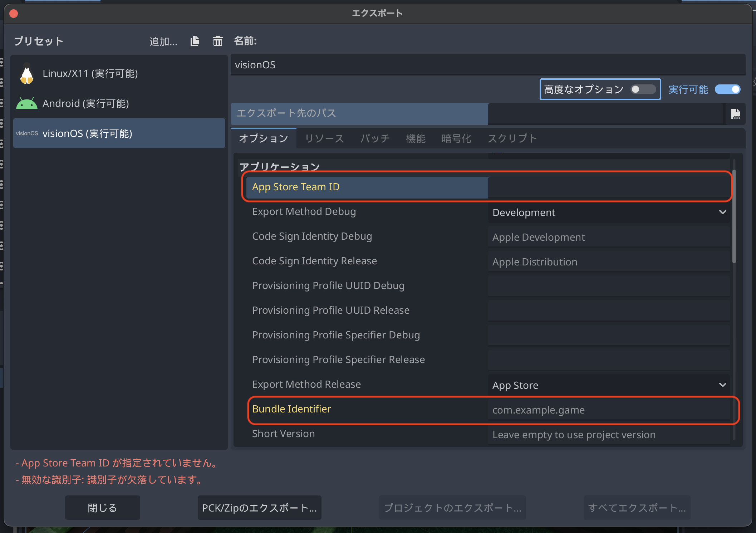Open the export path file browser icon
This screenshot has height=533, width=756.
(735, 114)
